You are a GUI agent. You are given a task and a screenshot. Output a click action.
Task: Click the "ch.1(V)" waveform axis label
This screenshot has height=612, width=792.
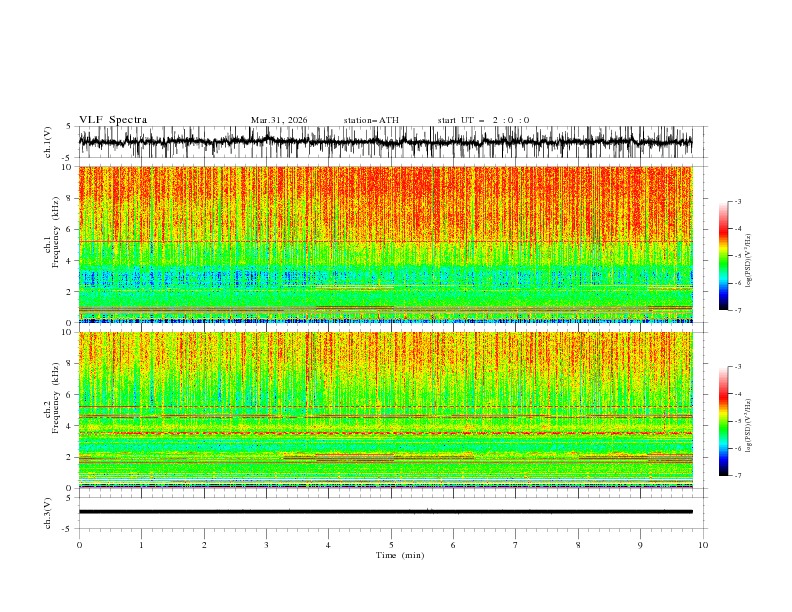48,142
